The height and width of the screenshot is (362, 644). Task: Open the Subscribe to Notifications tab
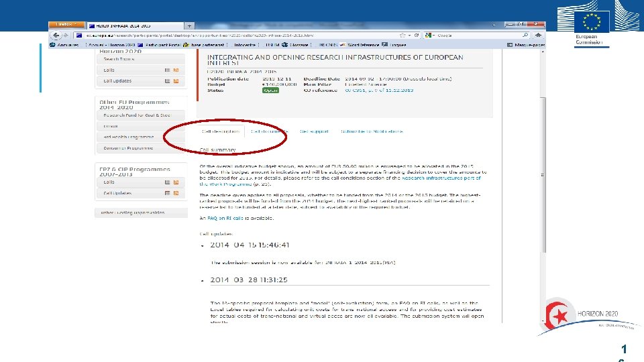[372, 131]
